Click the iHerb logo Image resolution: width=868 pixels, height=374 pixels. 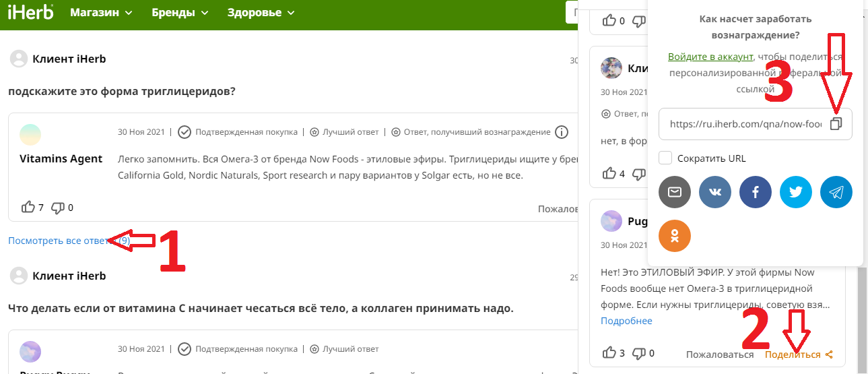(30, 12)
